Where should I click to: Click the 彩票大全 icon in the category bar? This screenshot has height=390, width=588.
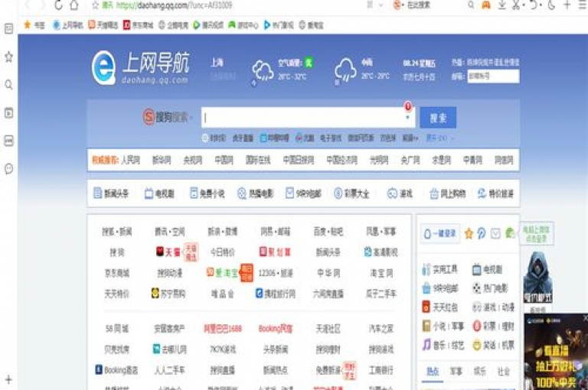coord(338,193)
